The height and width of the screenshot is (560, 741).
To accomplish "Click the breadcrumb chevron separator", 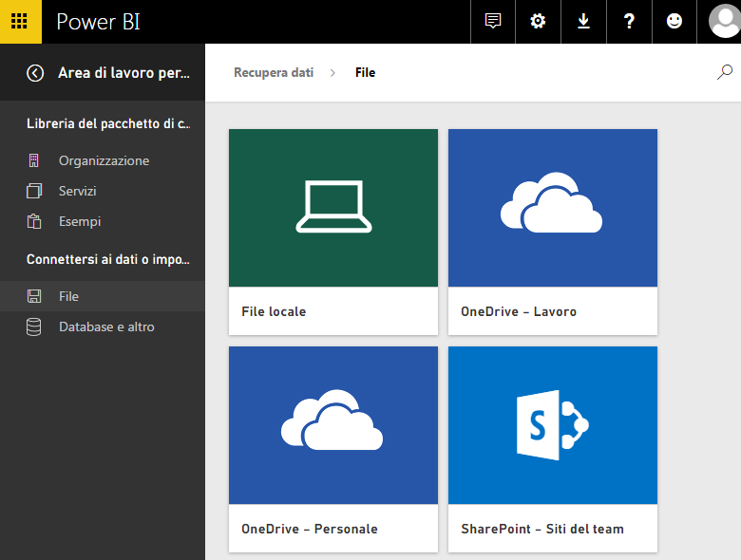I will (332, 73).
